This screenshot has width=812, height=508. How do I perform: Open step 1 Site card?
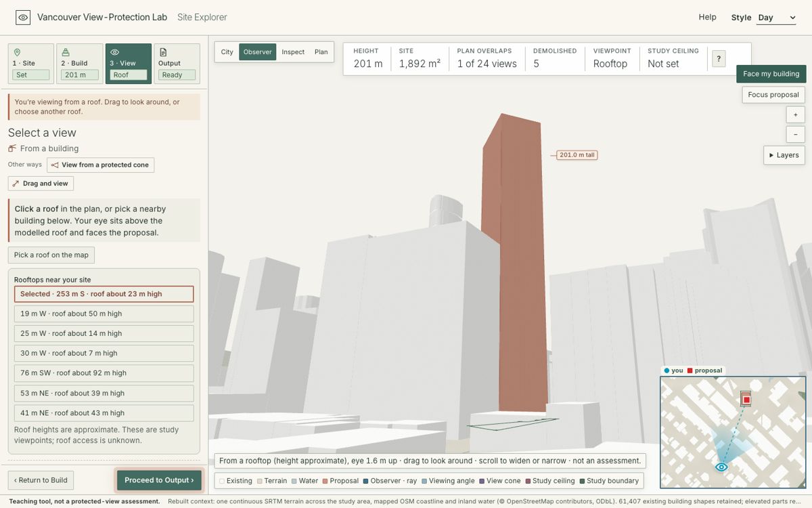click(30, 64)
